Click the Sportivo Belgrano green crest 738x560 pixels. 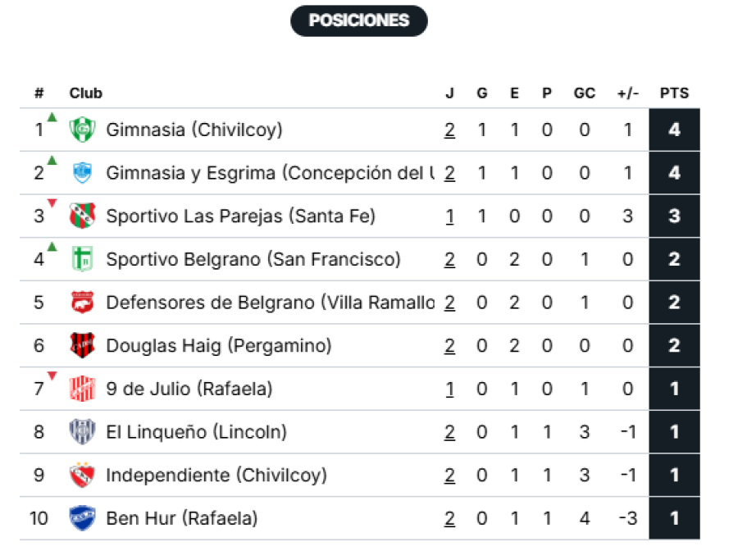[82, 260]
